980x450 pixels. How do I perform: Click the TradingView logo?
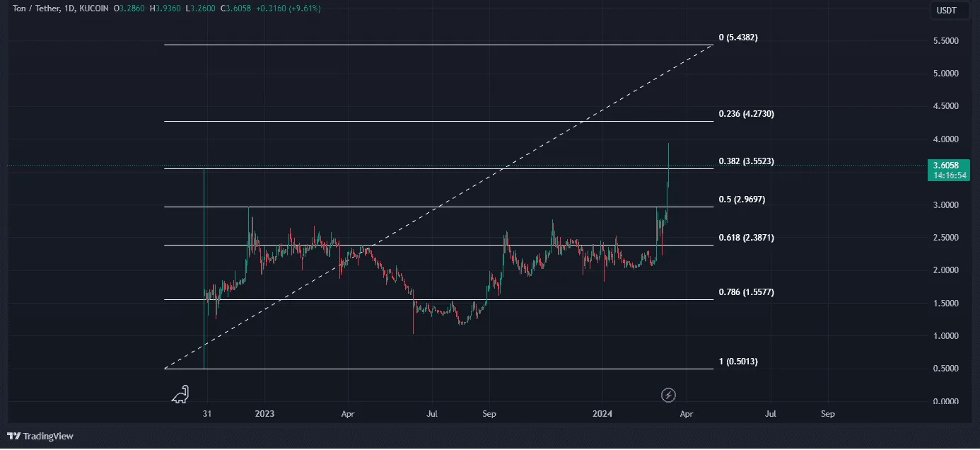(x=41, y=436)
